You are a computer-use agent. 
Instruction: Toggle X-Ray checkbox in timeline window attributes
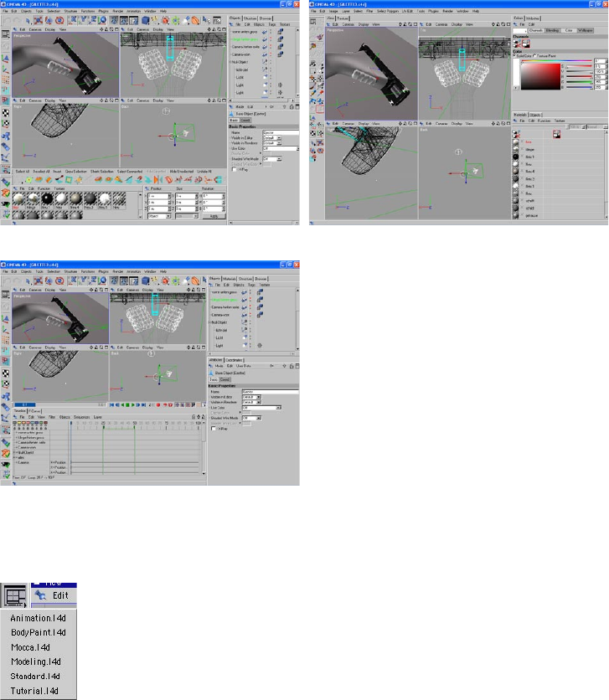214,429
